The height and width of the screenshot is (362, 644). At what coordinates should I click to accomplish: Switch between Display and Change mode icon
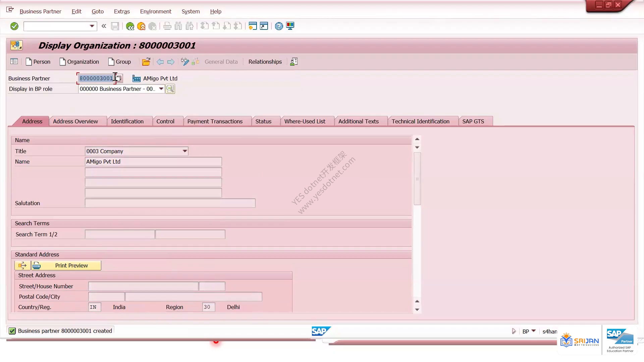click(x=185, y=62)
